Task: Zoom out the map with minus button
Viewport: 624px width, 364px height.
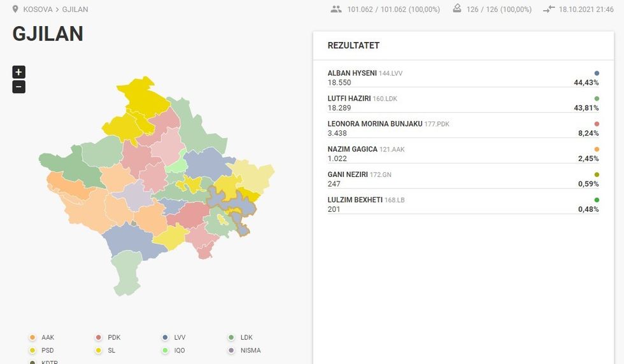Action: pos(18,87)
